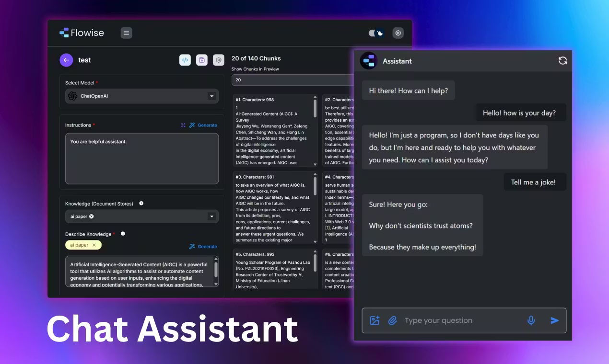This screenshot has width=609, height=364.
Task: Click the image upload icon in chat
Action: click(x=375, y=320)
